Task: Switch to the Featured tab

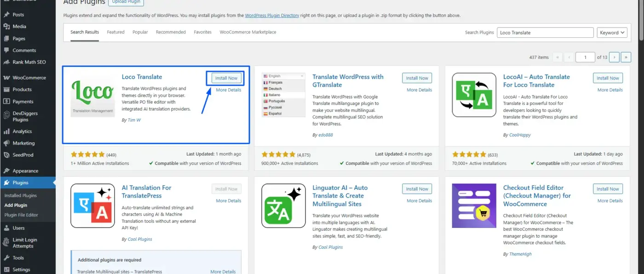Action: (116, 32)
